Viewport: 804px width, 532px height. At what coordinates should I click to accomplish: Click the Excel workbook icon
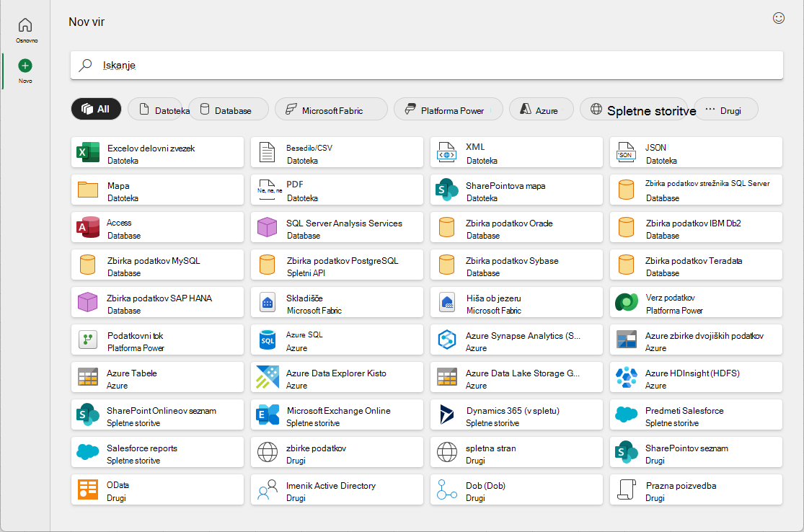coord(88,152)
